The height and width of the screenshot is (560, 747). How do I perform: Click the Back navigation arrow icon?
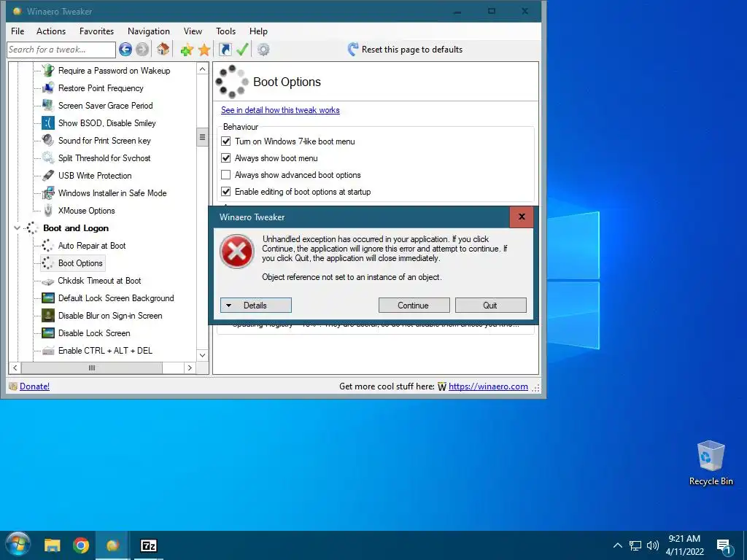(x=125, y=50)
